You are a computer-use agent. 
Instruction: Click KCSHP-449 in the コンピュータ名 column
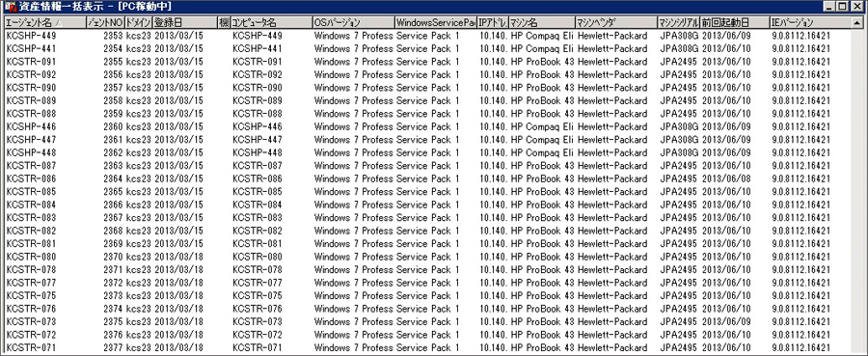pos(258,36)
